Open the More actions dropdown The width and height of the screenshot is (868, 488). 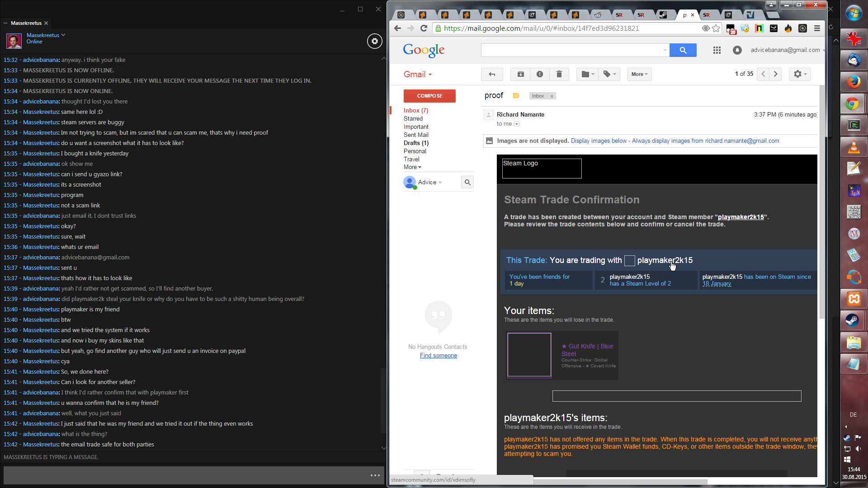click(x=639, y=74)
